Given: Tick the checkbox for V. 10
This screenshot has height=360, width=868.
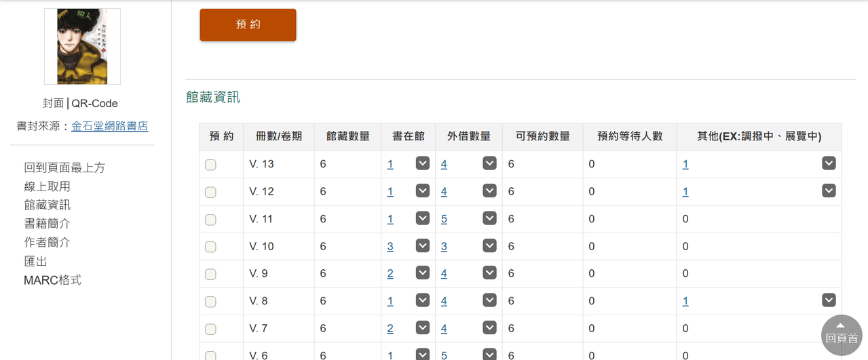Looking at the screenshot, I should click(210, 247).
